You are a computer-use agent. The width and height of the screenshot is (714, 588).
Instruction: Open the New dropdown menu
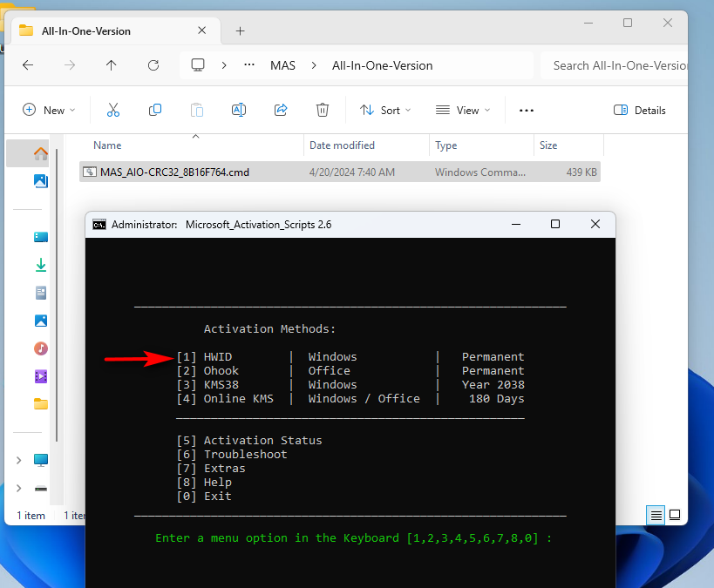(49, 110)
